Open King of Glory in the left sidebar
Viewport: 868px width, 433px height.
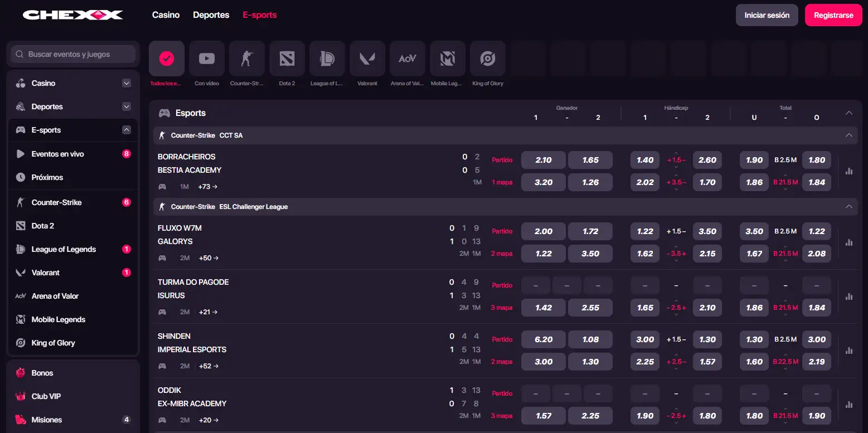(73, 343)
